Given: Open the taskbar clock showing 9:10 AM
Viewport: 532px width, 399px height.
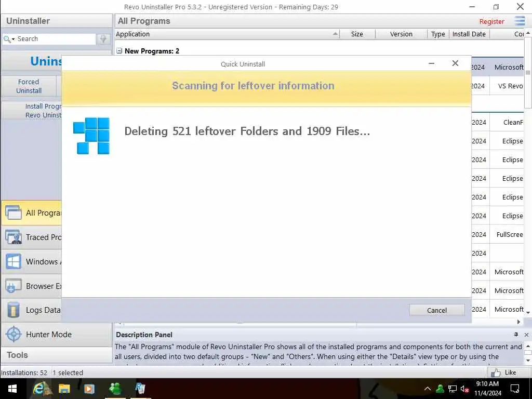Looking at the screenshot, I should (487, 389).
